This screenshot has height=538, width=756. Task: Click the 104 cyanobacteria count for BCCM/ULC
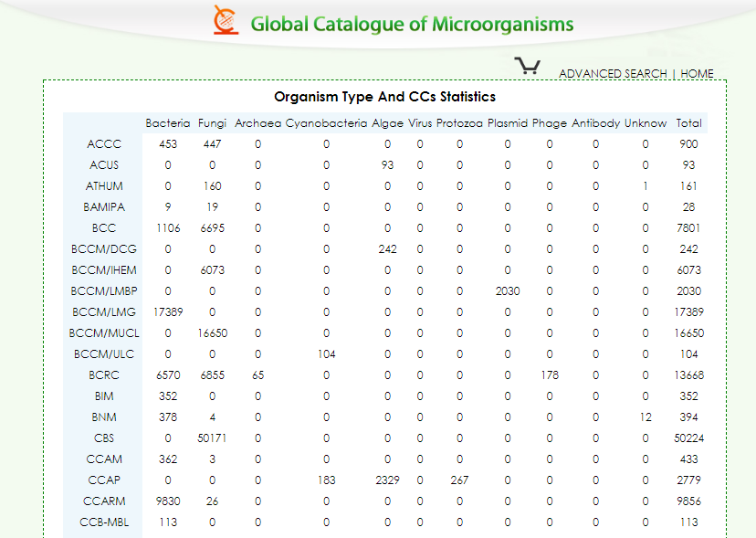pyautogui.click(x=326, y=354)
